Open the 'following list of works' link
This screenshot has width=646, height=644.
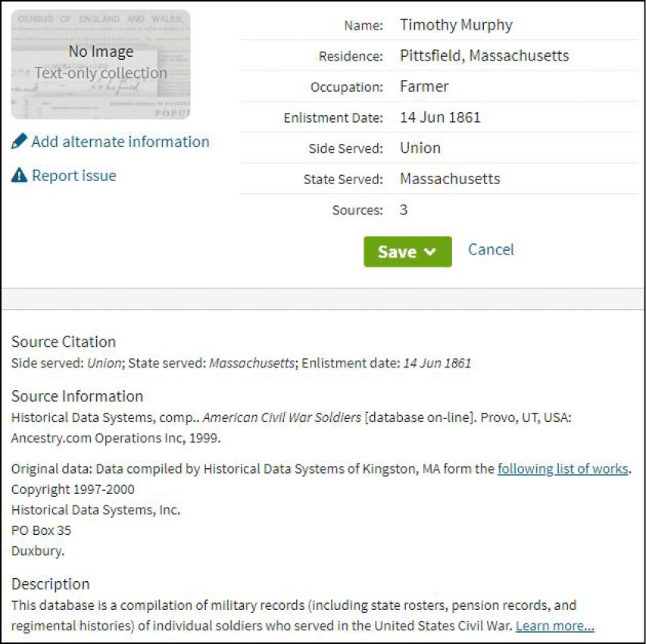[x=563, y=468]
